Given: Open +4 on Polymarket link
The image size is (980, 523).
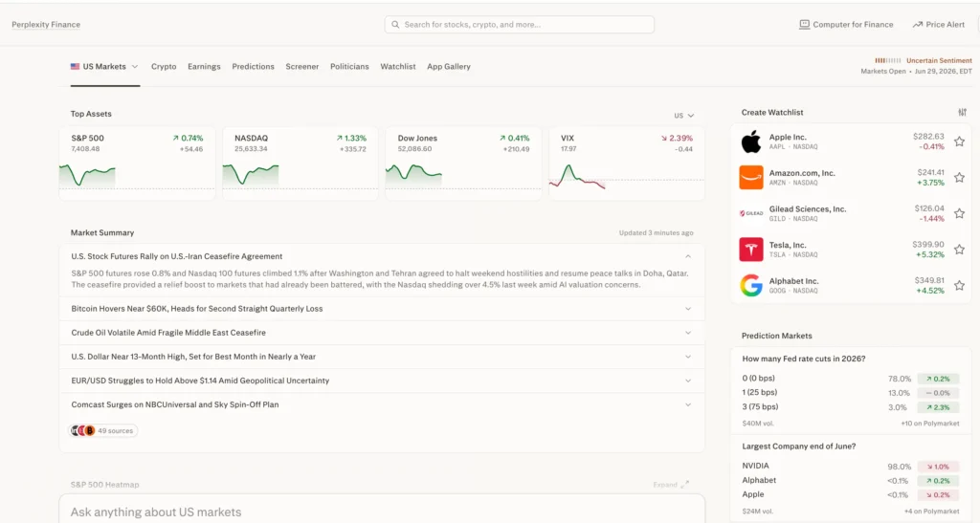Looking at the screenshot, I should click(931, 512).
